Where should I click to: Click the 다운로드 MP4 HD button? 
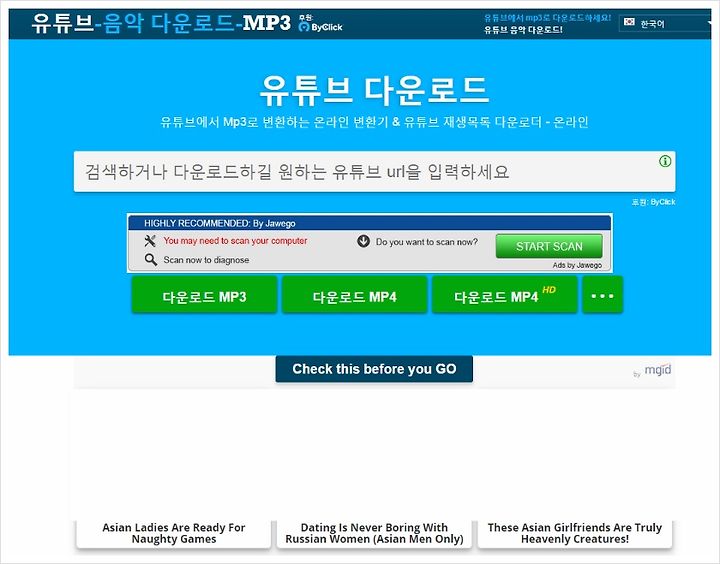pos(505,296)
